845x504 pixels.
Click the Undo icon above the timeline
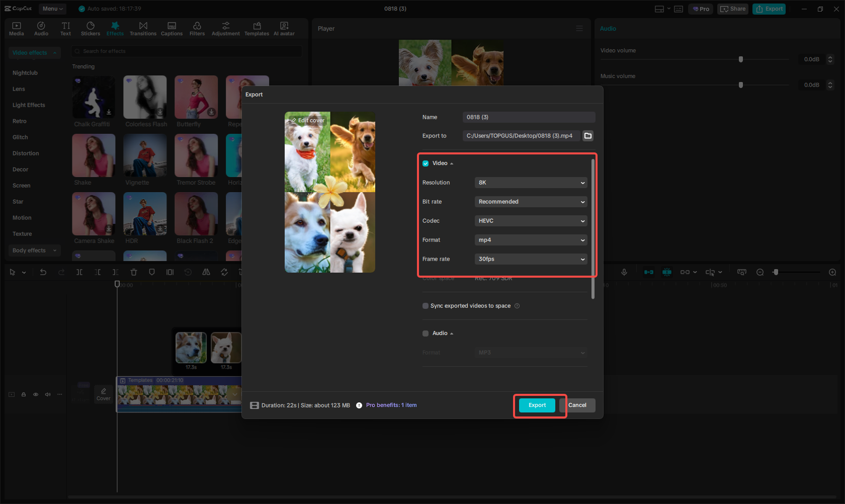(43, 272)
